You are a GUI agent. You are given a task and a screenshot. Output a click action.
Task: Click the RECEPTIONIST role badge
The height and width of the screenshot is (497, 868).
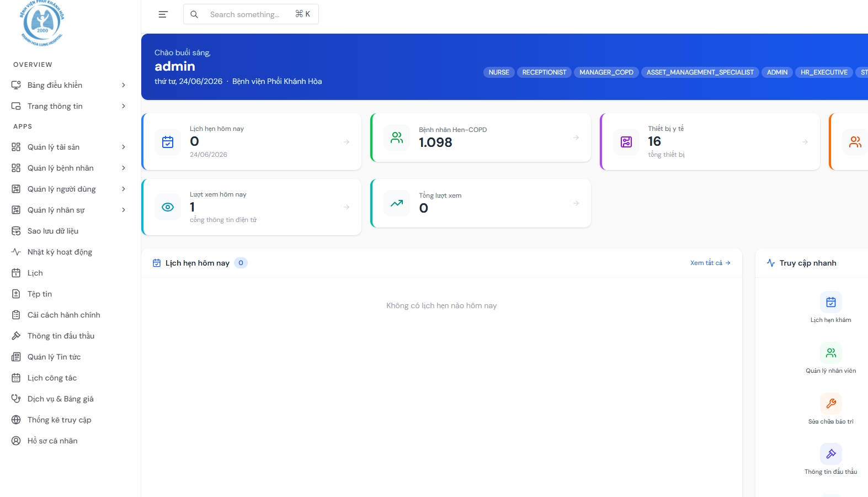tap(544, 72)
